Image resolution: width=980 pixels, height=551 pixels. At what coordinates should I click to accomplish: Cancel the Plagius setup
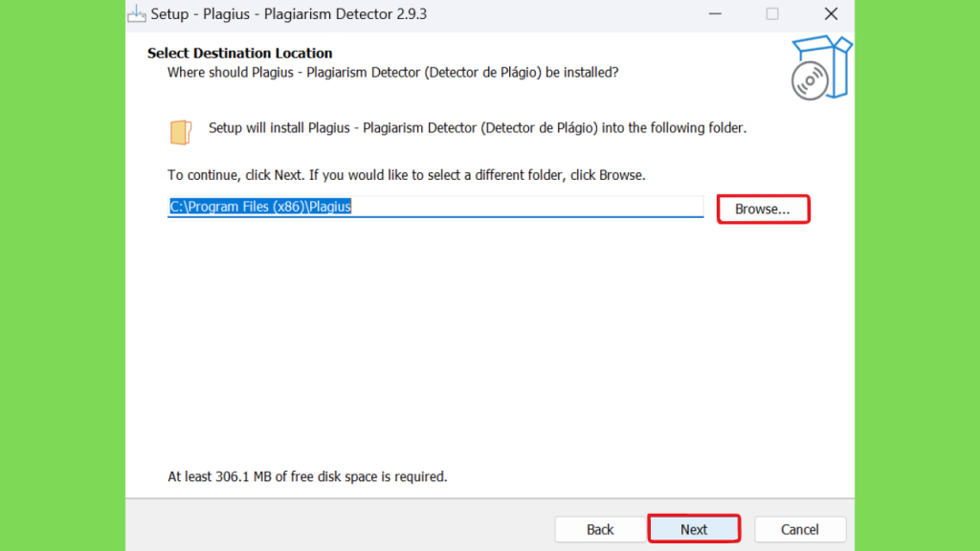(x=800, y=529)
